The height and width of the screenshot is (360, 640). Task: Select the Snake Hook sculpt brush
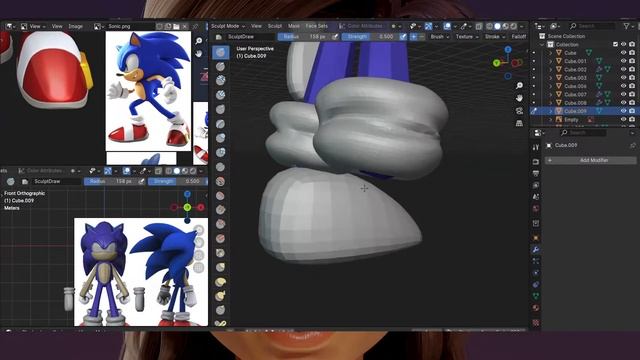220,296
